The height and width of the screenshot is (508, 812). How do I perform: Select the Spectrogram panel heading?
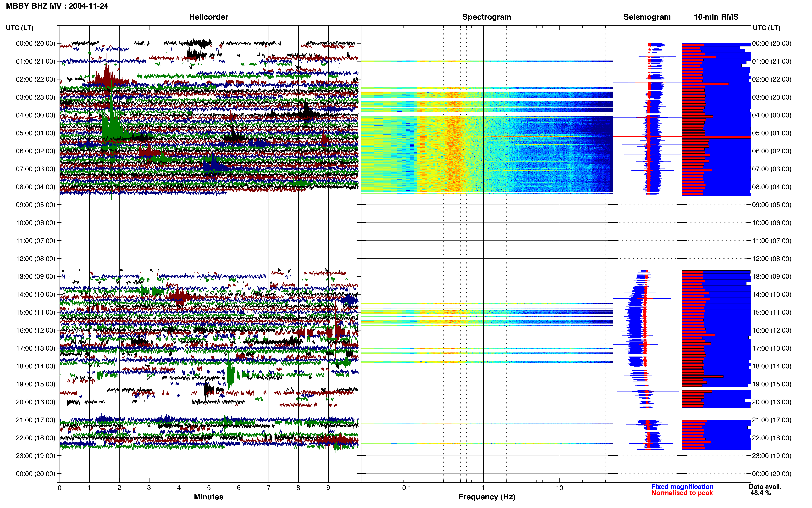coord(487,17)
